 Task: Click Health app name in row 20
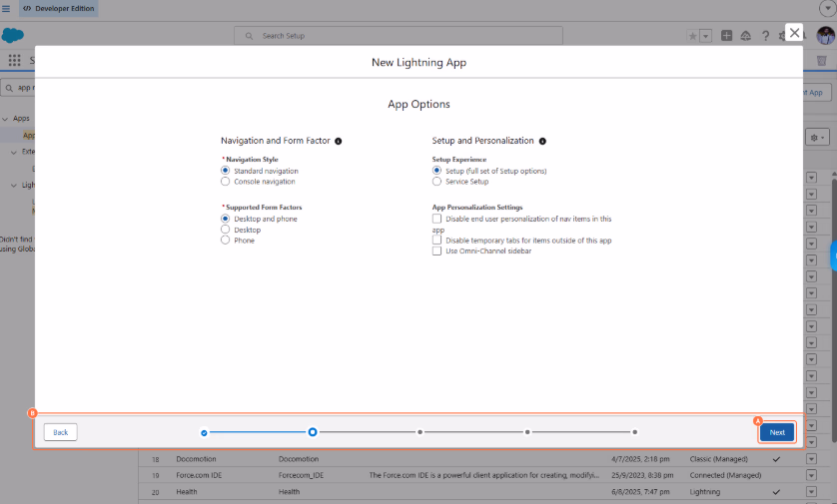pos(187,492)
